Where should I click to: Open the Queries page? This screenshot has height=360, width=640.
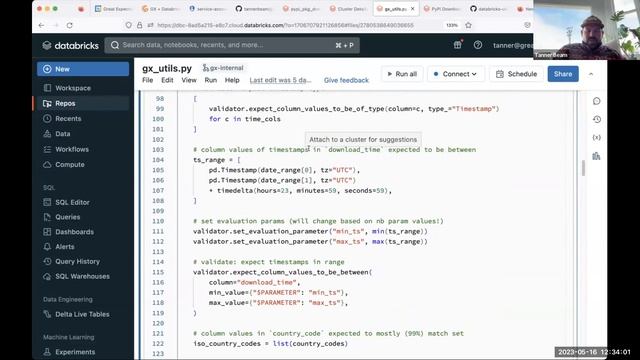click(x=67, y=217)
